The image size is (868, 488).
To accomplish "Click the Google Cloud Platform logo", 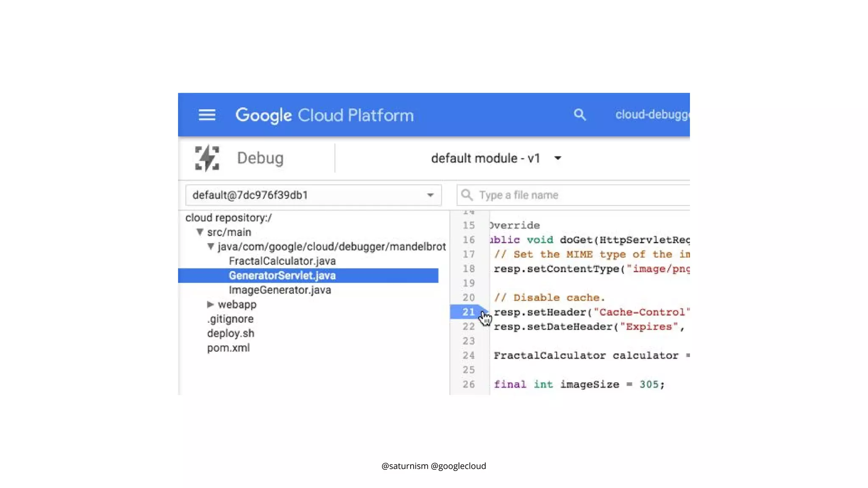I will tap(324, 115).
